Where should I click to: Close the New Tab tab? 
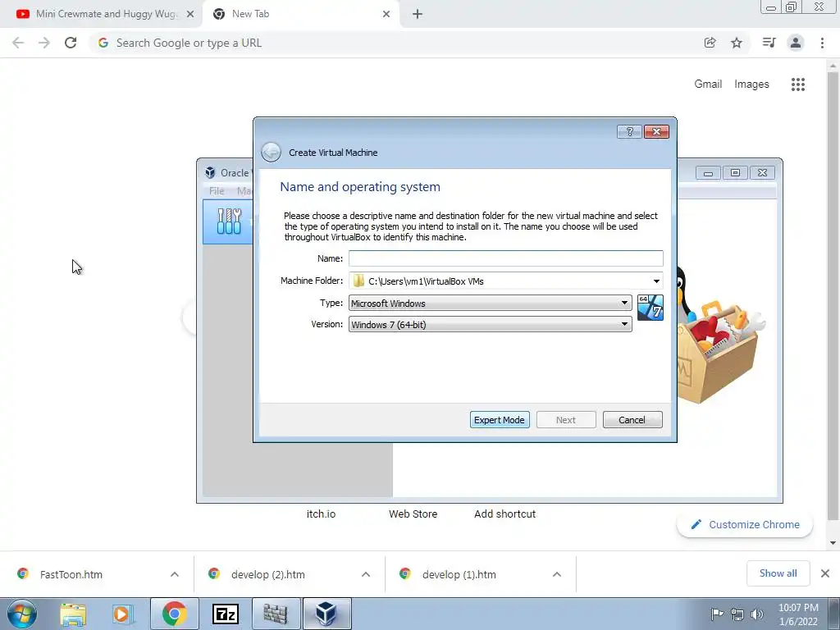pyautogui.click(x=386, y=15)
